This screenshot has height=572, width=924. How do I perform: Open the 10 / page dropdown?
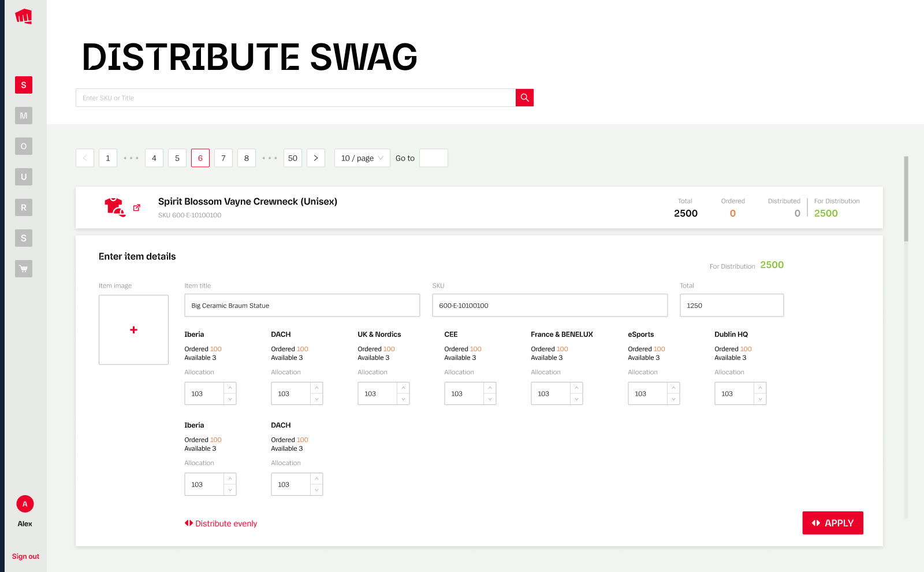(x=362, y=158)
